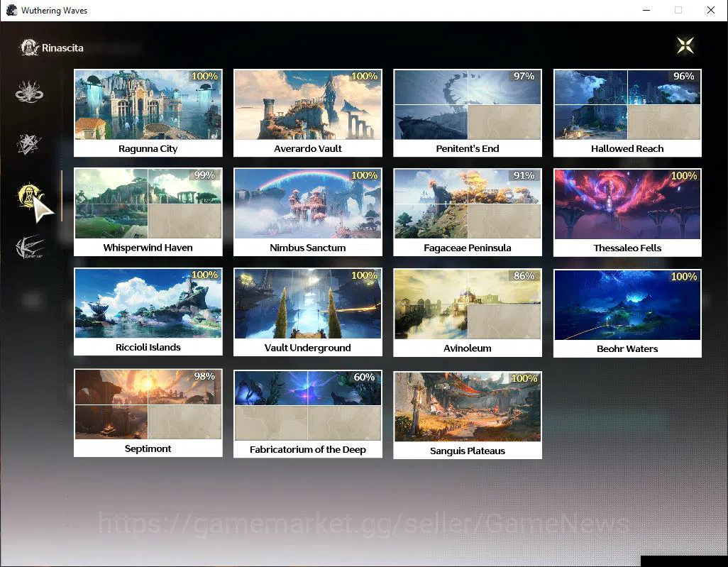Click the Rinascita region title text
The height and width of the screenshot is (567, 728).
[62, 48]
